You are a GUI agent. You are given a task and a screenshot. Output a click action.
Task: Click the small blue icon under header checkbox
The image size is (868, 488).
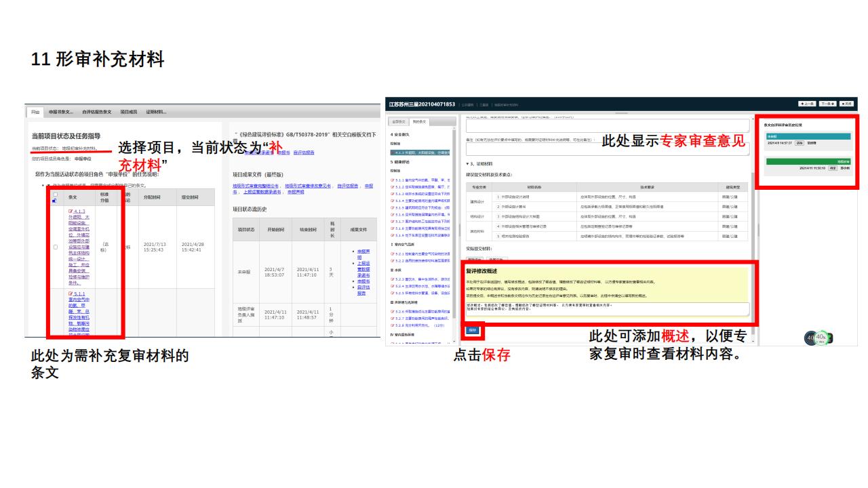tap(55, 201)
